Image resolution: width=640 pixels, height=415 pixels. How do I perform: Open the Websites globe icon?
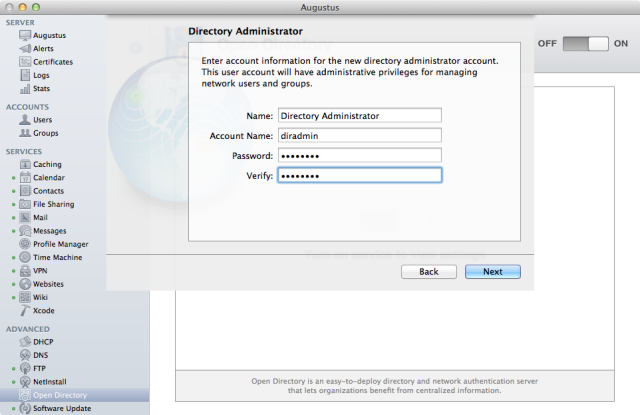tap(25, 284)
